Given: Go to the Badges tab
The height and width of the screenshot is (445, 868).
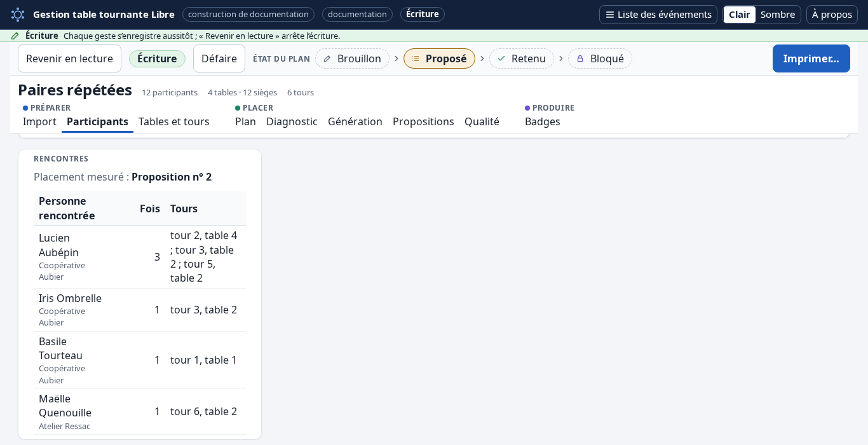Looking at the screenshot, I should (543, 121).
